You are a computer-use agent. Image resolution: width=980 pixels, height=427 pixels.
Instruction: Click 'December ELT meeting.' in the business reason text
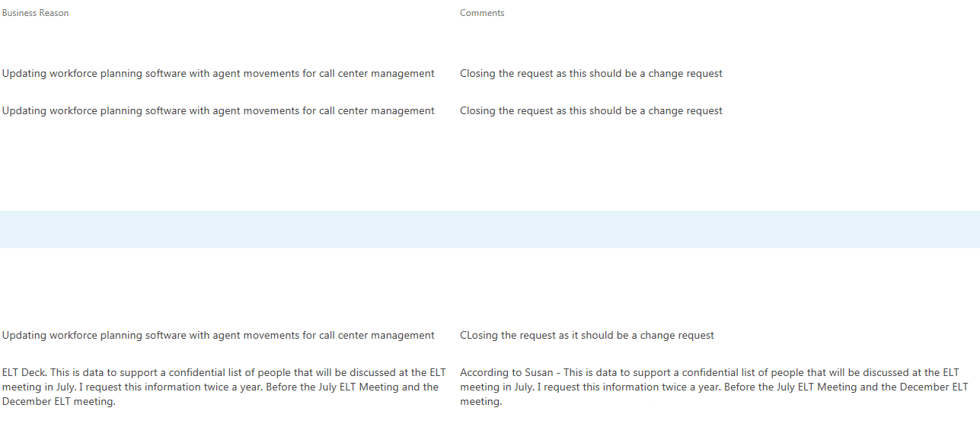click(59, 402)
